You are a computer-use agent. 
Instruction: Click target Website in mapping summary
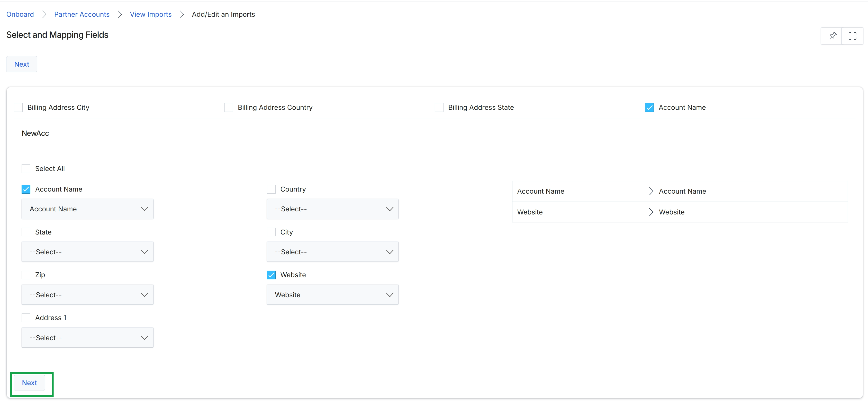pyautogui.click(x=672, y=212)
